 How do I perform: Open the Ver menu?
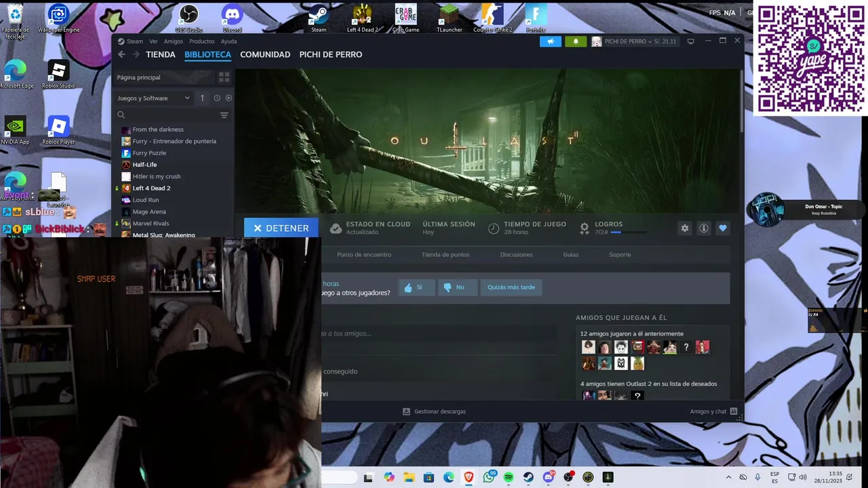(153, 41)
